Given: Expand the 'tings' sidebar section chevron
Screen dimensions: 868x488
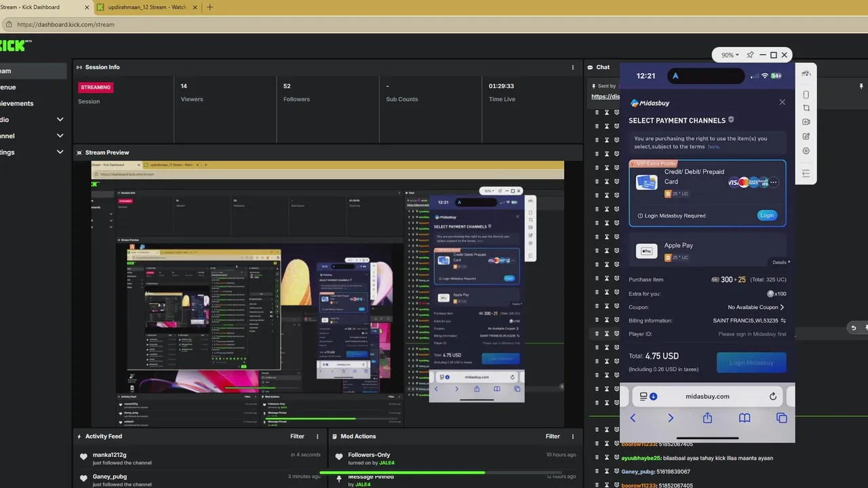Looking at the screenshot, I should pyautogui.click(x=60, y=152).
